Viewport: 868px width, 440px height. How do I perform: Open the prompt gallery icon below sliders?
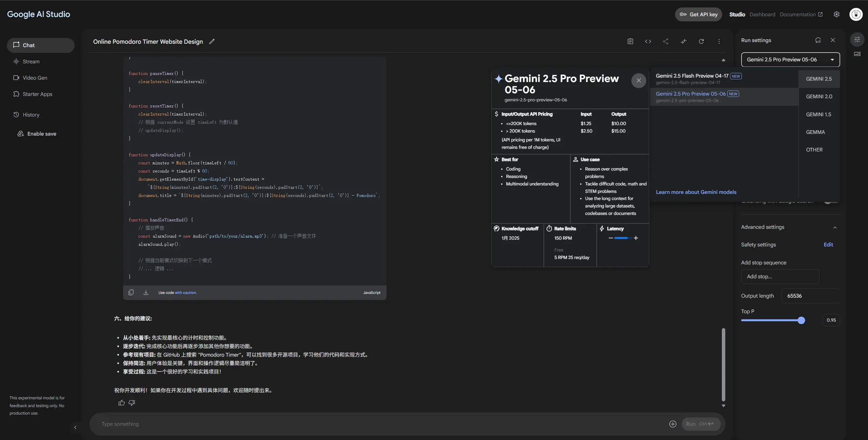click(x=857, y=54)
